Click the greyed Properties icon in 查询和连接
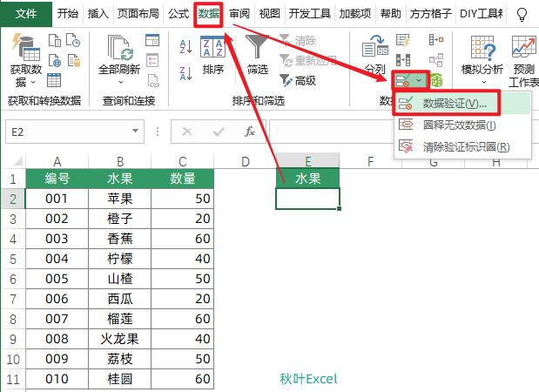The width and height of the screenshot is (539, 392). click(152, 60)
